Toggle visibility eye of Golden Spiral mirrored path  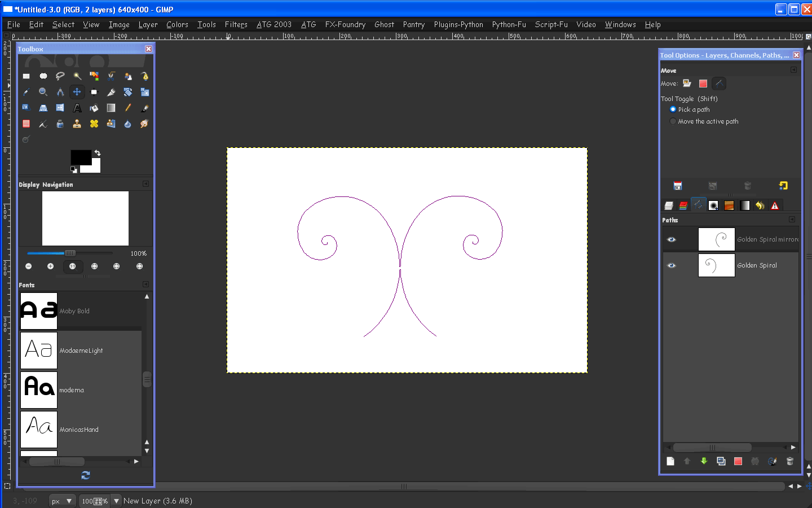[671, 239]
